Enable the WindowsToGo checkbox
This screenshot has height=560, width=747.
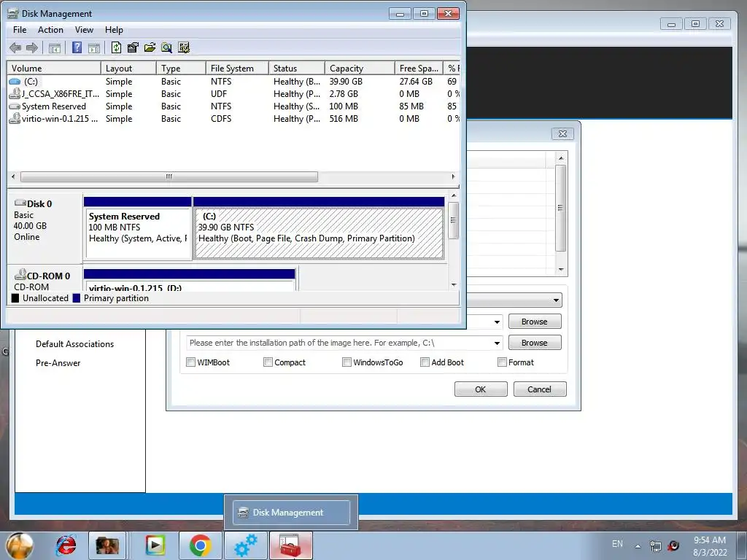click(347, 362)
